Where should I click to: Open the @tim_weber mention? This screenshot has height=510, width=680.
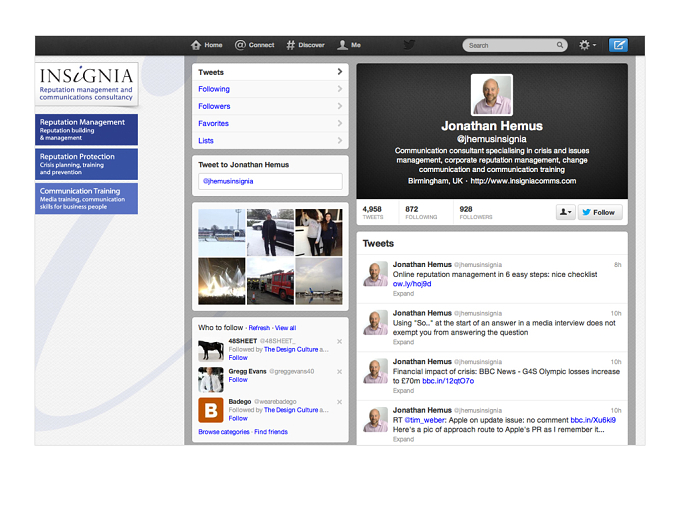point(425,420)
